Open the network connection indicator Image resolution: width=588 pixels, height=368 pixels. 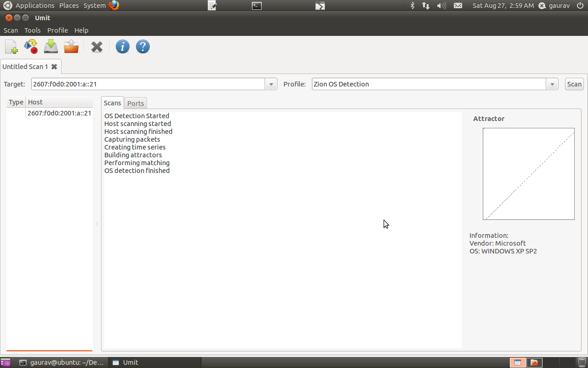[426, 6]
